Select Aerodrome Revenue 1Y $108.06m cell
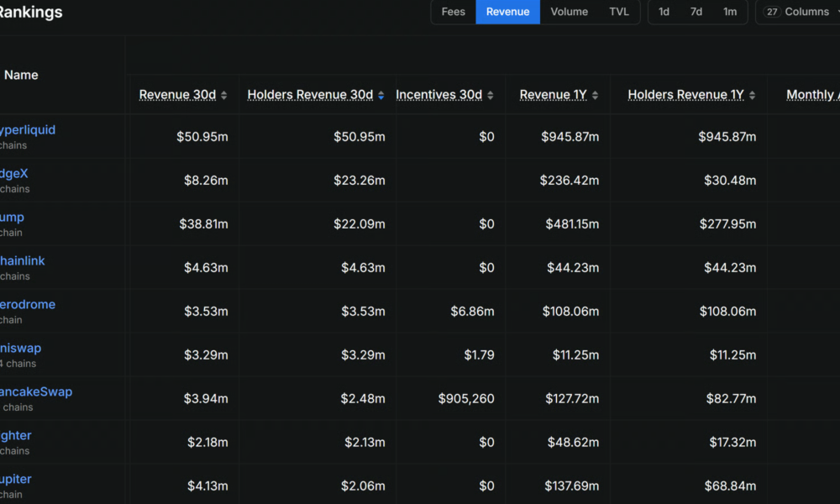The height and width of the screenshot is (504, 840). pyautogui.click(x=570, y=311)
